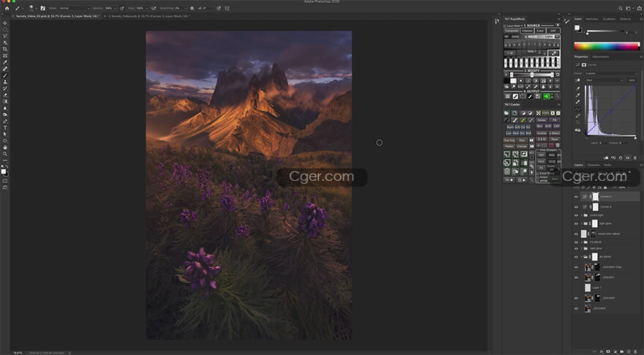The height and width of the screenshot is (355, 644).
Task: Select the Lasso tool
Action: [5, 36]
